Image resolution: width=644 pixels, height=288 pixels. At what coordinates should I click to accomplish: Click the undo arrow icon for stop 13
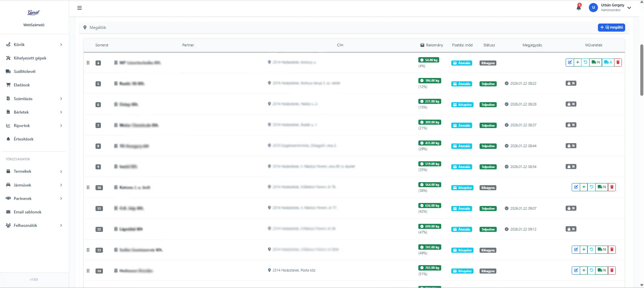[x=591, y=250]
